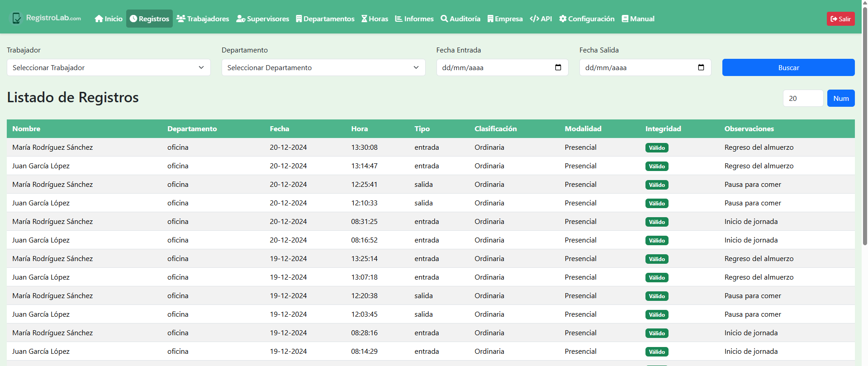Click the Num button
This screenshot has width=868, height=366.
[x=841, y=98]
